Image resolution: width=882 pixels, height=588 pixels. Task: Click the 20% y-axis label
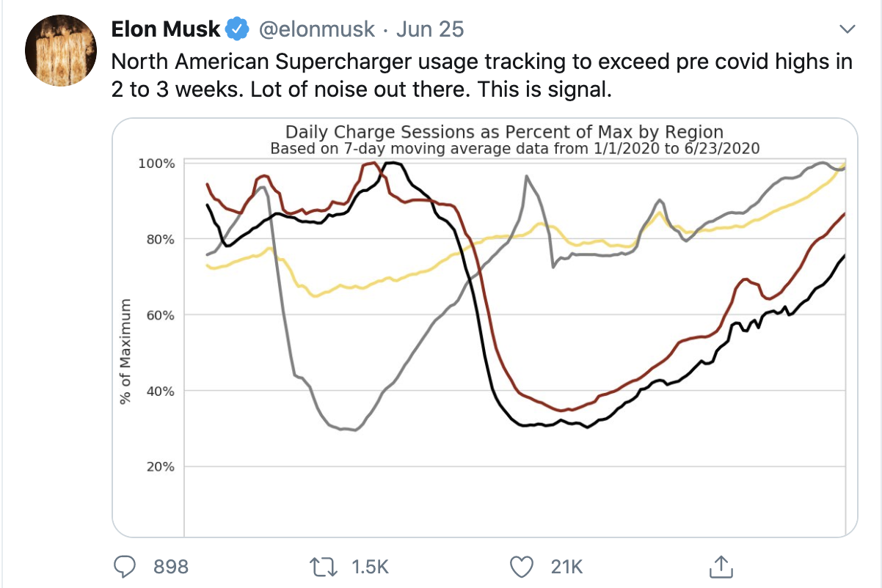pos(160,466)
